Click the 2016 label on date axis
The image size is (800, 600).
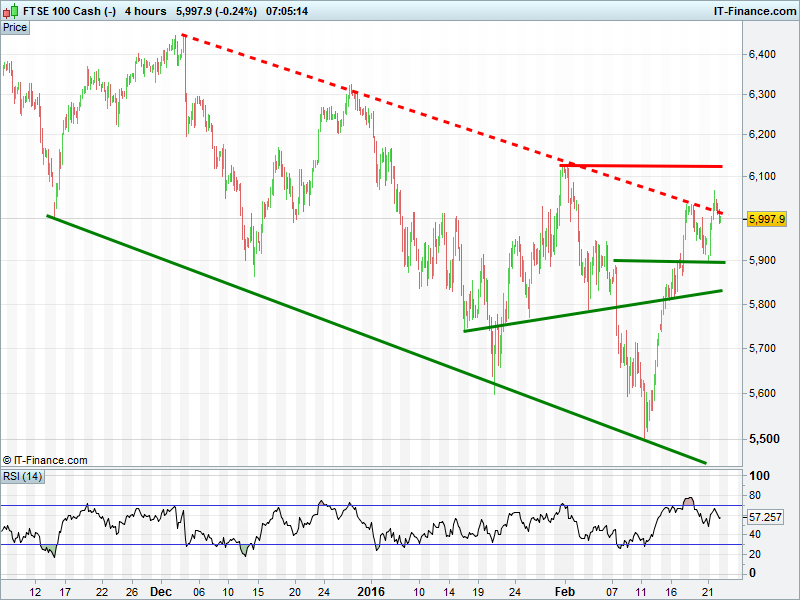coord(372,591)
